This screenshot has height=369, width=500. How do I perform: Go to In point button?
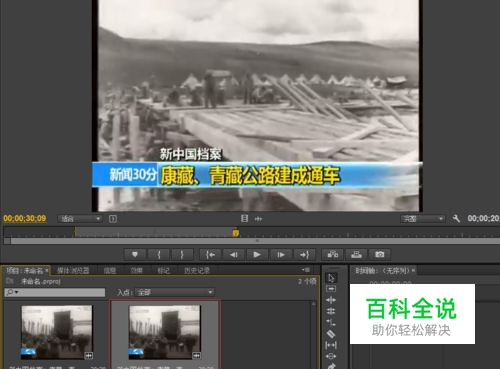click(x=210, y=255)
